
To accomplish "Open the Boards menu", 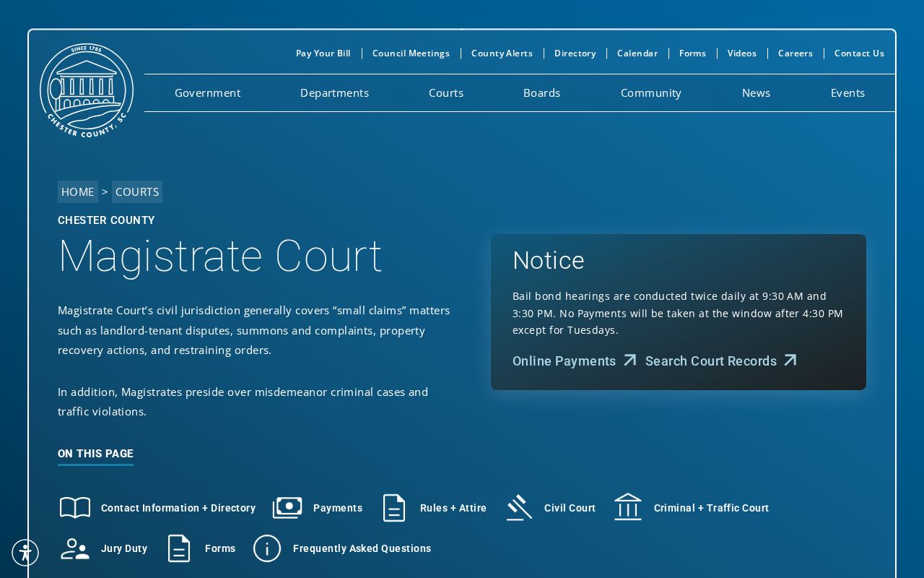I will tap(542, 93).
